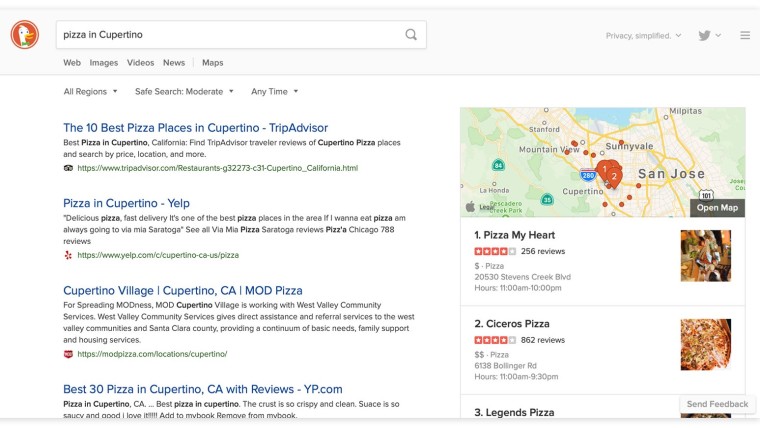Viewport: 760px width, 428px height.
Task: Click the 6138 Bollinger Rd address
Action: coord(506,365)
